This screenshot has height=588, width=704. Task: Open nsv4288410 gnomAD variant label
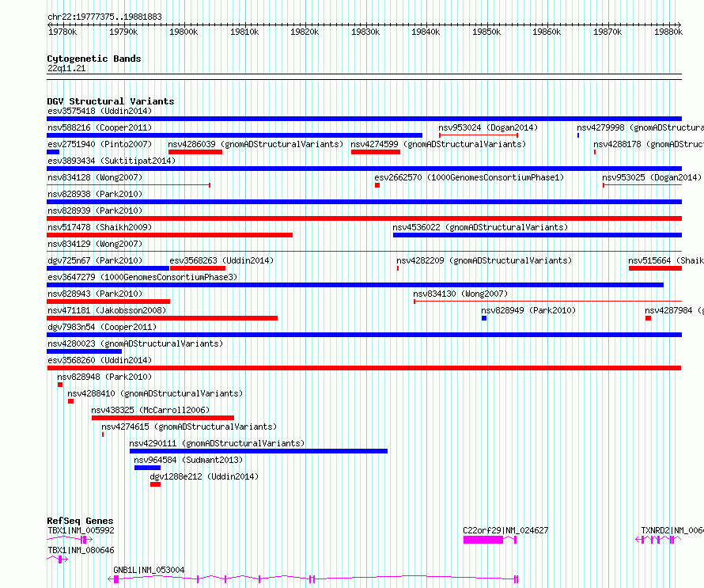click(x=155, y=393)
